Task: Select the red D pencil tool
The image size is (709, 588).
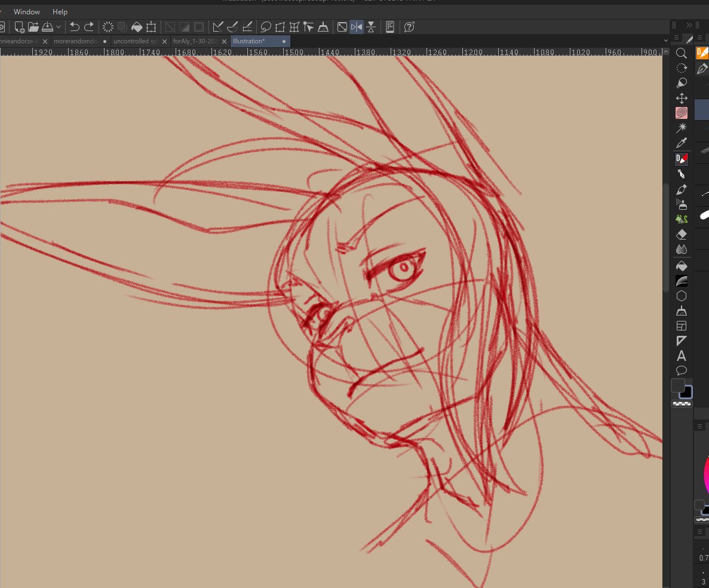Action: (x=682, y=159)
